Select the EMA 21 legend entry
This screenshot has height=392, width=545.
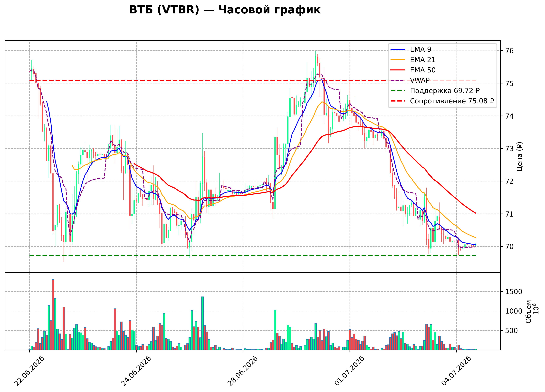coord(413,60)
